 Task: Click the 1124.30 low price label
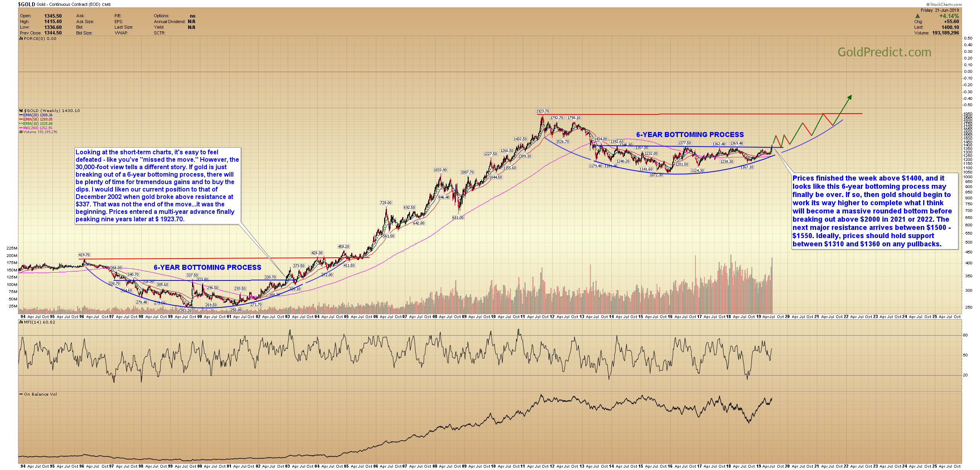pos(697,171)
